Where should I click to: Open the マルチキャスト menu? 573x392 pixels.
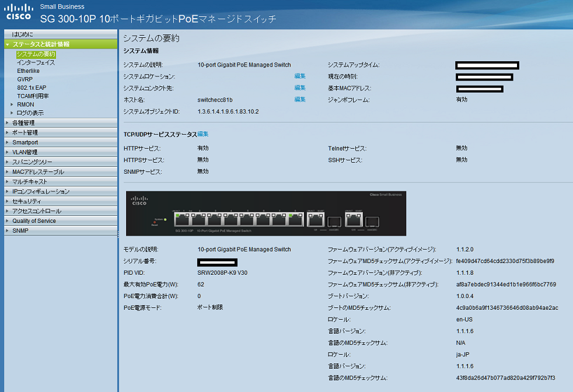tap(61, 181)
